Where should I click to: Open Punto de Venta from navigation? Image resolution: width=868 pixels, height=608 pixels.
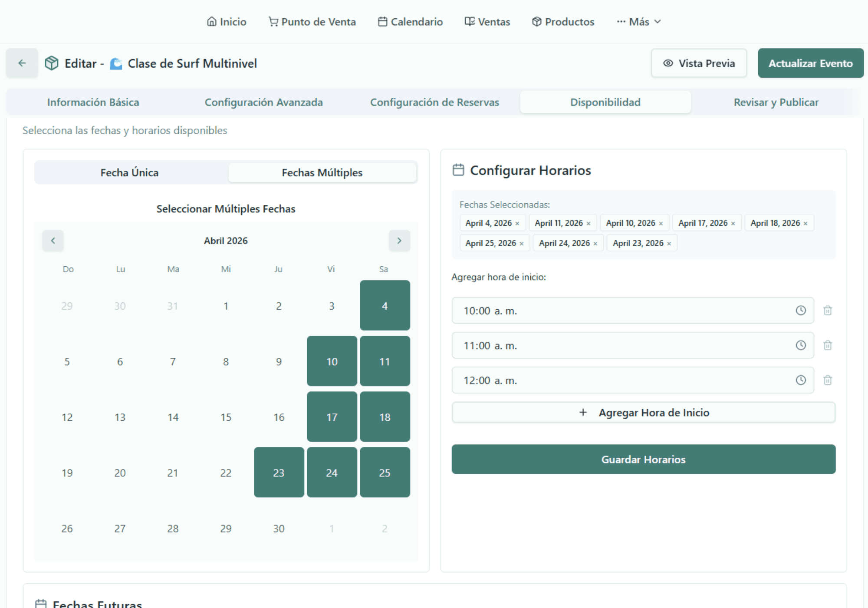point(312,22)
